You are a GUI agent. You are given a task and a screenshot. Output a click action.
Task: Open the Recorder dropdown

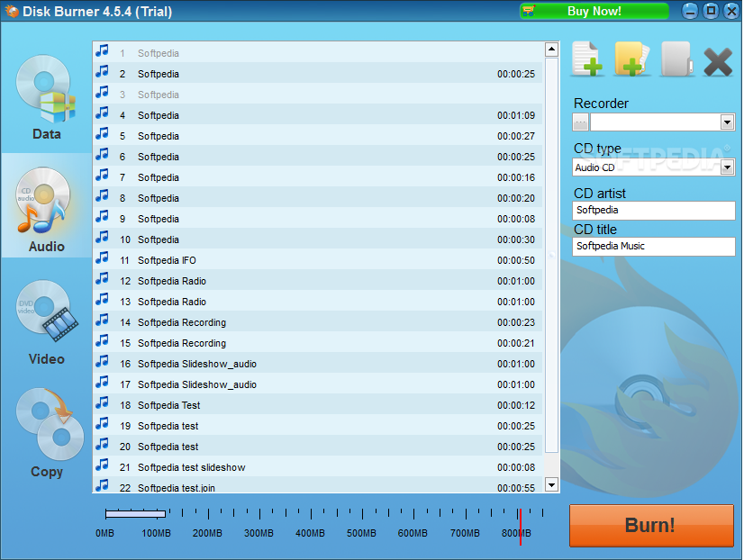(727, 122)
